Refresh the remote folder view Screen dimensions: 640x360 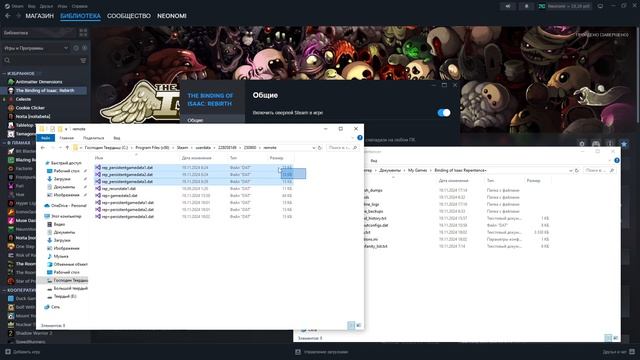320,148
